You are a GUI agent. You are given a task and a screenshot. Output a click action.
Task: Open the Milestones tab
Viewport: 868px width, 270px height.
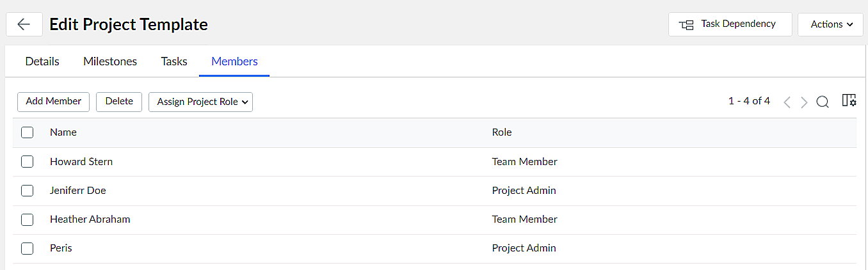point(110,61)
